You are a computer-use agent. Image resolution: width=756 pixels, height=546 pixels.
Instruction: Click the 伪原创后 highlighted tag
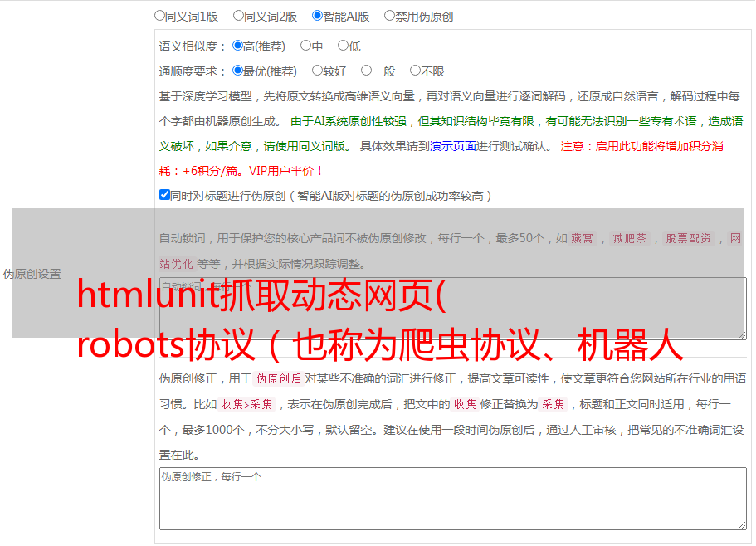coord(279,378)
